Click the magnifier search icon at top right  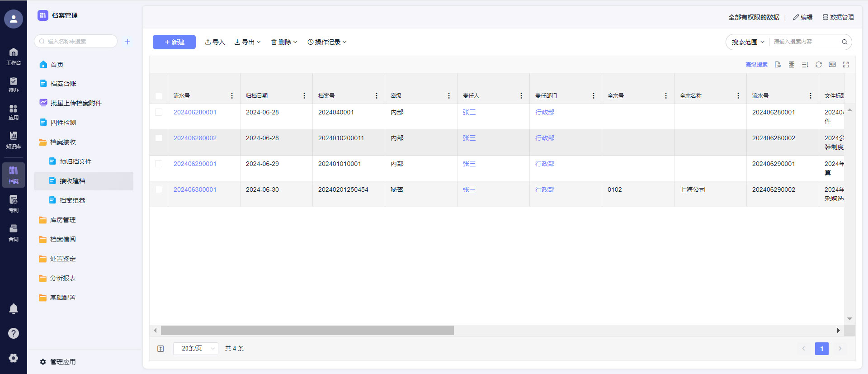tap(844, 42)
